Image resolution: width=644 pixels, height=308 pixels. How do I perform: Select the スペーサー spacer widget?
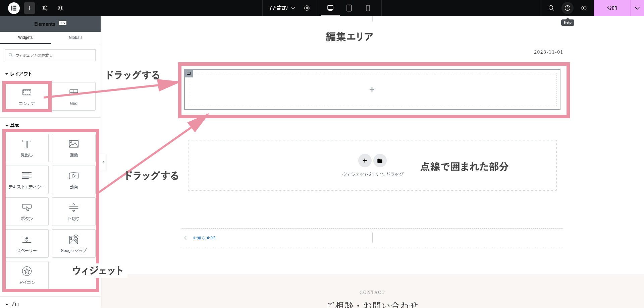coord(27,243)
